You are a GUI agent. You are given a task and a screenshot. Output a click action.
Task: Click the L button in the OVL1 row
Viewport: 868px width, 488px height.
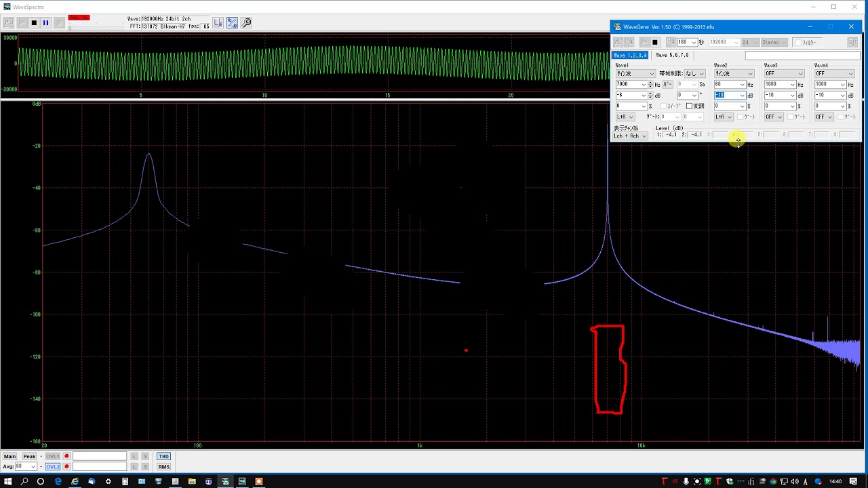point(134,456)
